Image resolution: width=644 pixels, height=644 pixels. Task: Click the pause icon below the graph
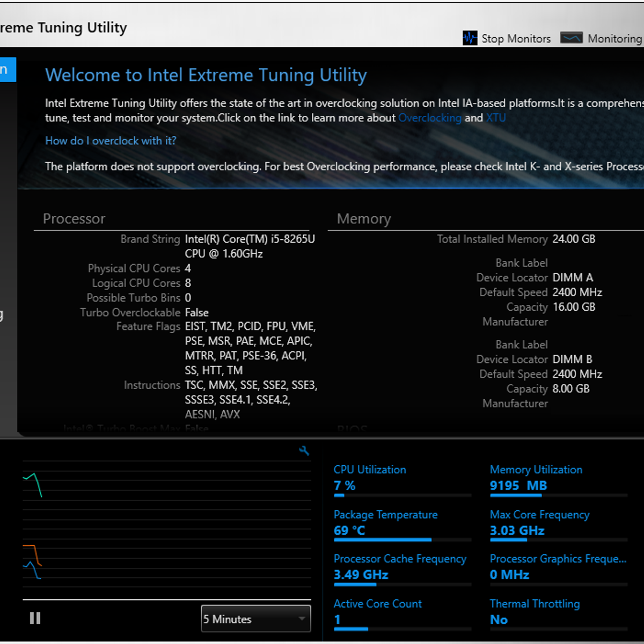[35, 618]
